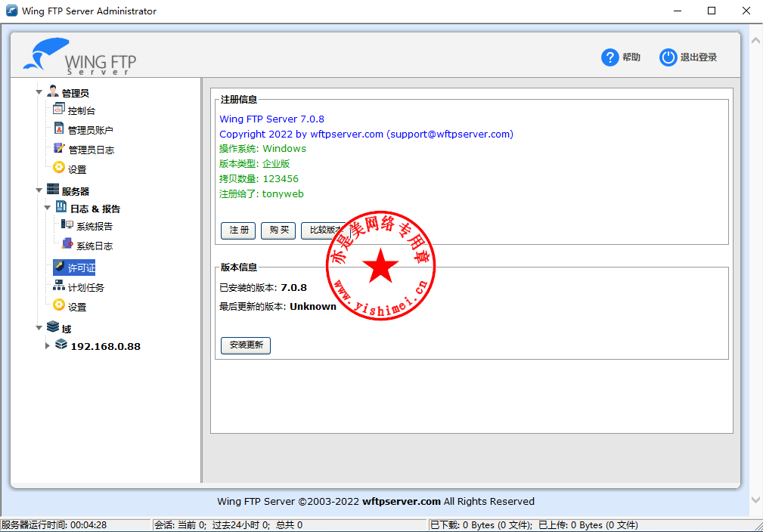Click the 帮助 link text
This screenshot has height=532, width=763.
(631, 57)
